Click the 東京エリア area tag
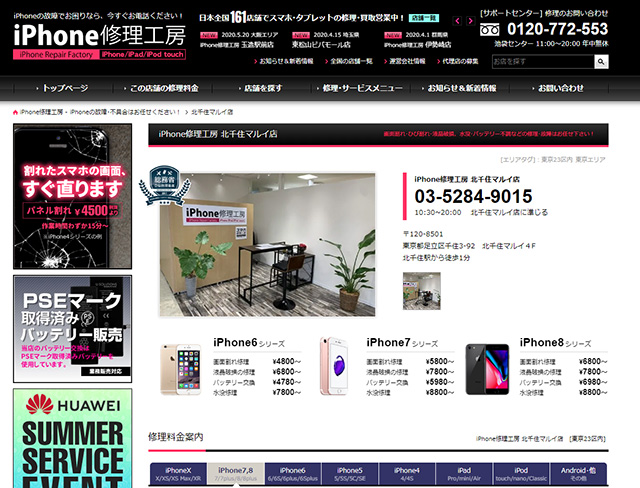This screenshot has height=488, width=640. [x=590, y=160]
